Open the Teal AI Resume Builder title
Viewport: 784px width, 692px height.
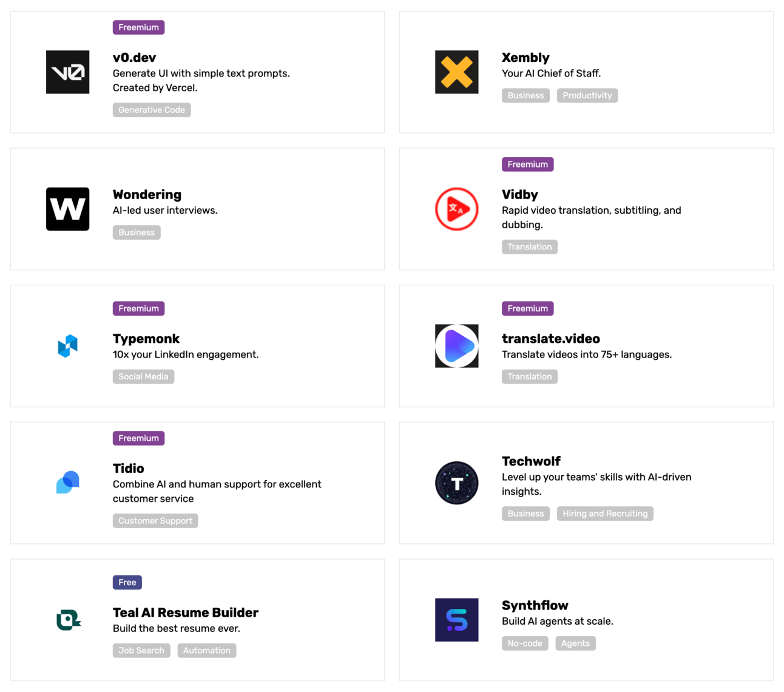[186, 612]
